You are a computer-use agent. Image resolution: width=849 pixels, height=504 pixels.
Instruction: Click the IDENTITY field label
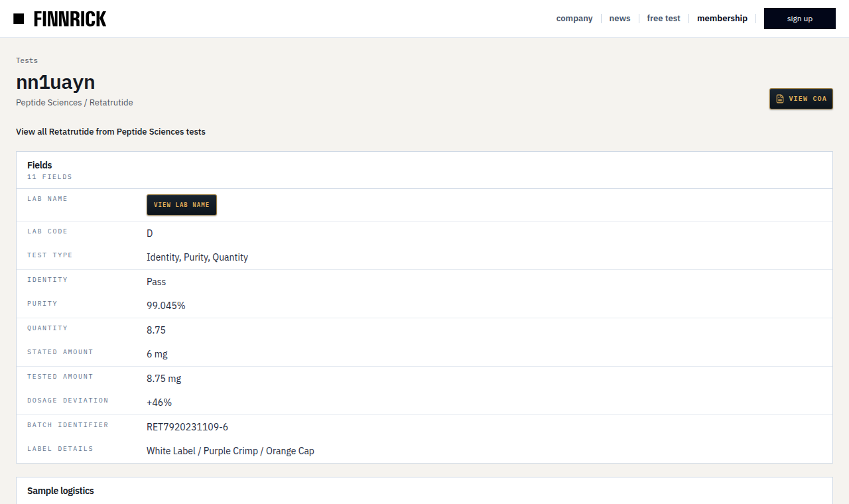(x=48, y=280)
